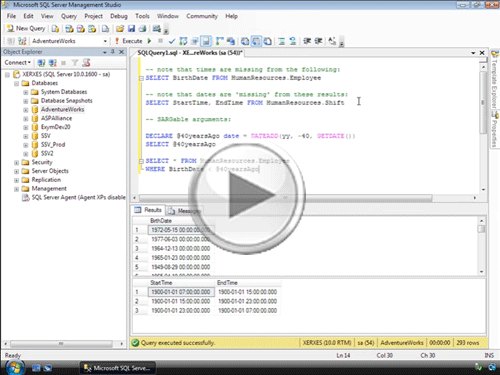Click the Open File folder icon
The height and width of the screenshot is (375, 500).
[x=120, y=29]
